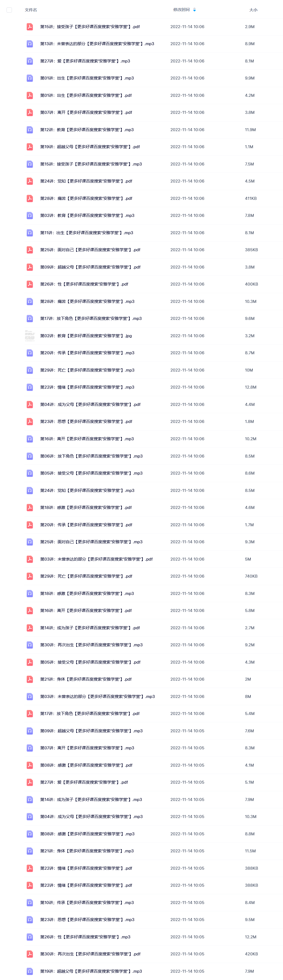The width and height of the screenshot is (283, 980).
Task: Click PDF icon for 第15讲 接受孩子 pdf
Action: (x=30, y=27)
